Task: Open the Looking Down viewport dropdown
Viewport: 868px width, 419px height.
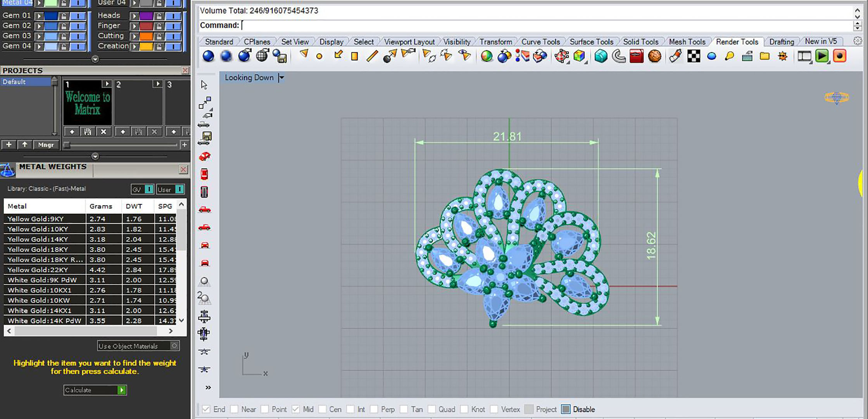Action: point(282,78)
